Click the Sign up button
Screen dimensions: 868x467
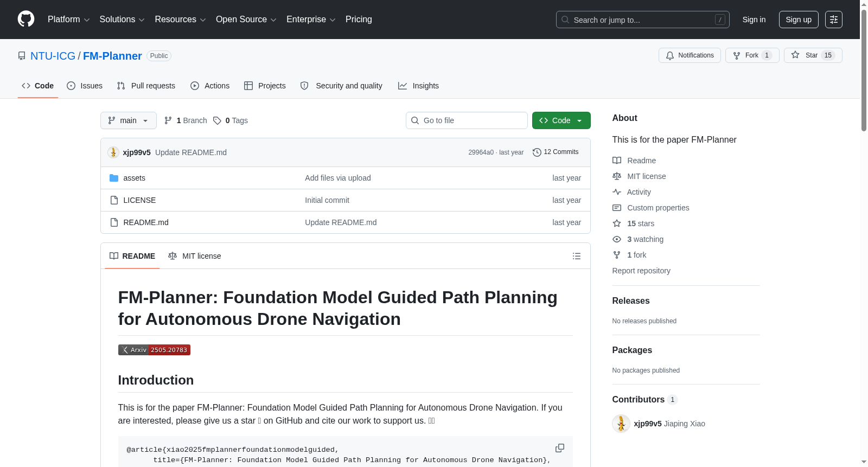click(x=799, y=20)
